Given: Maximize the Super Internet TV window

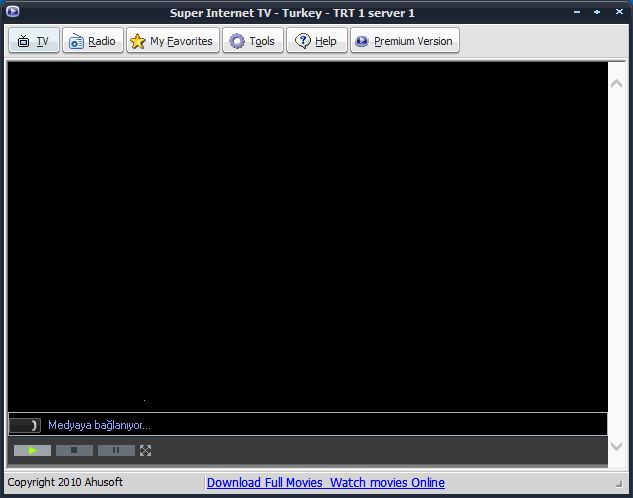Looking at the screenshot, I should click(x=597, y=12).
